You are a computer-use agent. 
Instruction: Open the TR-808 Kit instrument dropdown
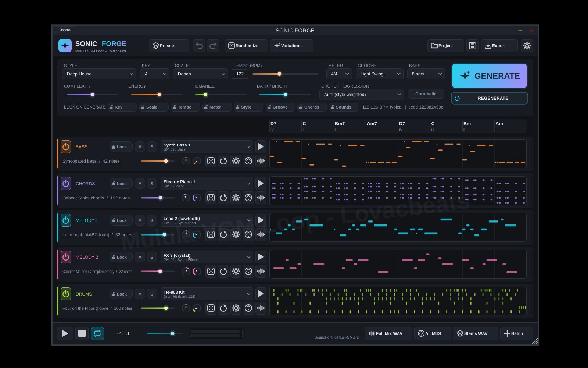click(x=207, y=294)
